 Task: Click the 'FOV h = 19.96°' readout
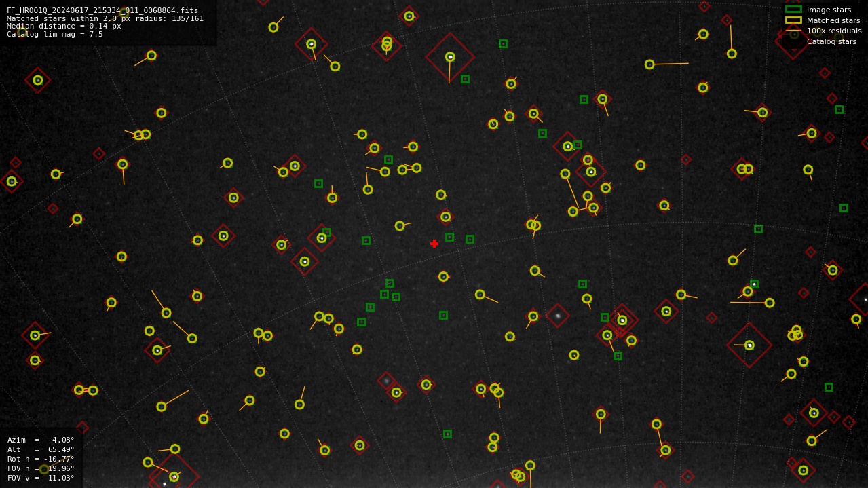coord(41,468)
